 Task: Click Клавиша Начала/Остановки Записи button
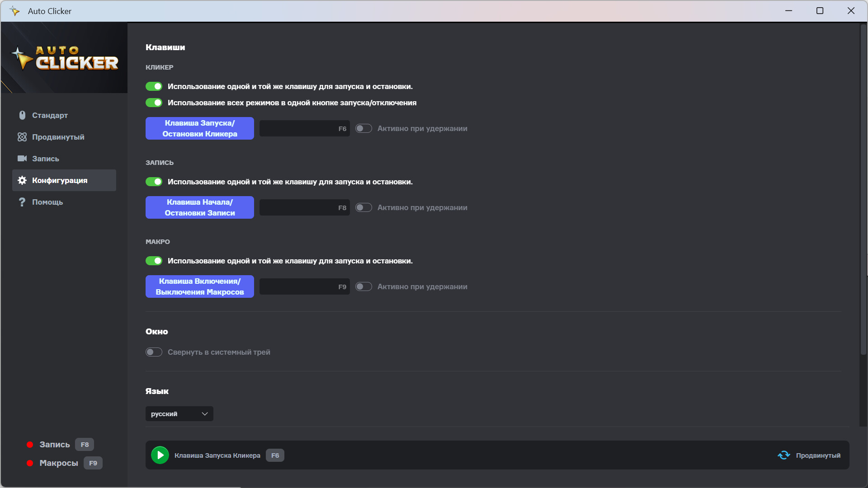(199, 208)
